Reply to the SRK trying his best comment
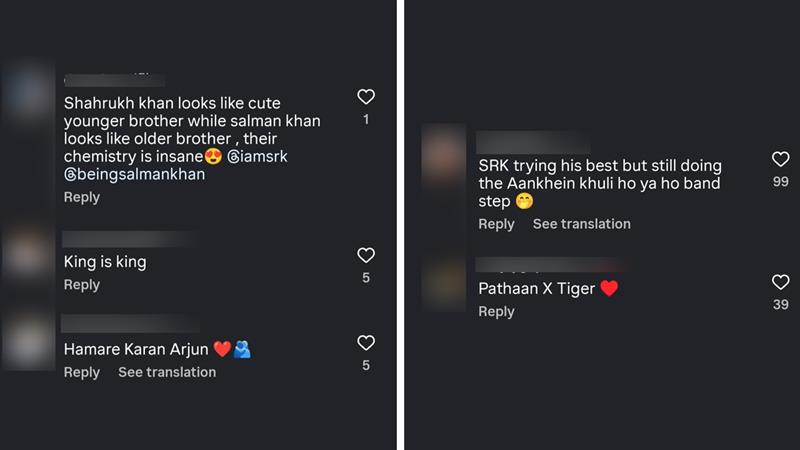800x450 pixels. (x=496, y=224)
